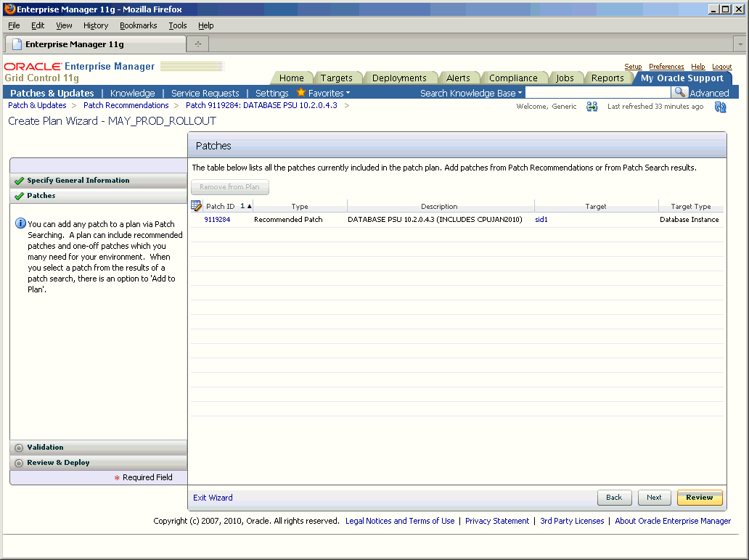Viewport: 749px width, 560px height.
Task: Click the Setup link
Action: [633, 67]
